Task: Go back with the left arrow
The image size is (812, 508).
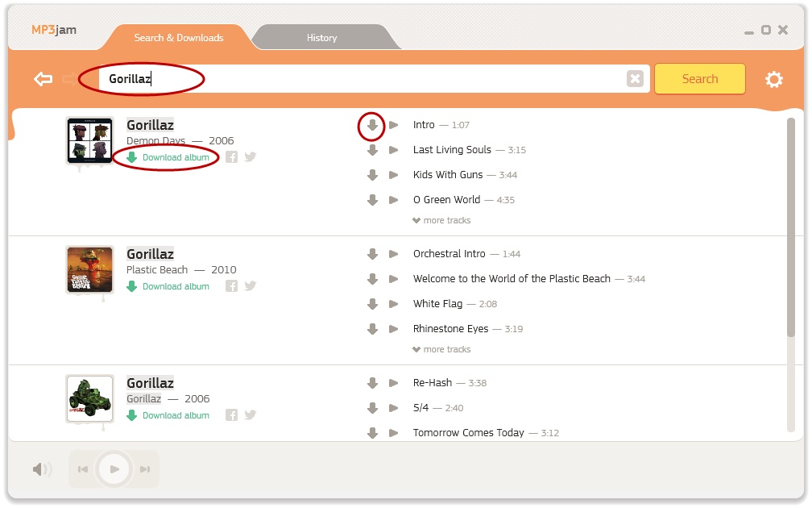Action: pos(43,79)
